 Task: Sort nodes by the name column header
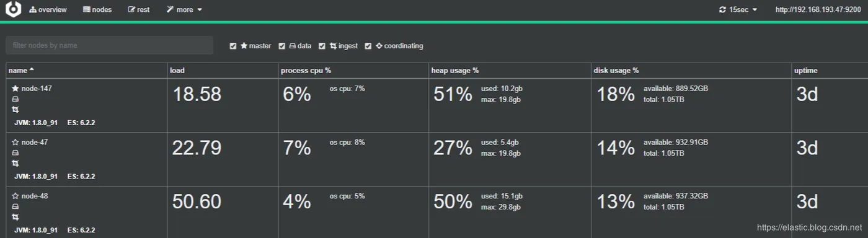click(x=21, y=71)
